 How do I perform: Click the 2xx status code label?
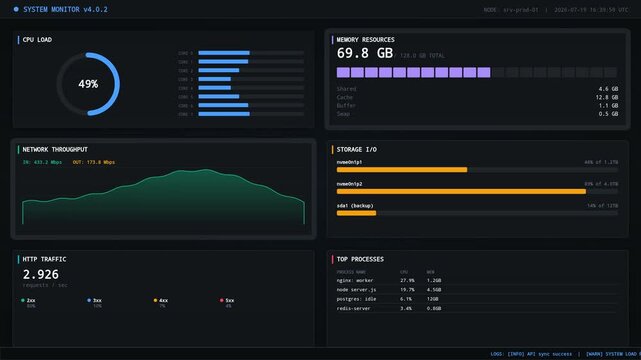point(31,300)
